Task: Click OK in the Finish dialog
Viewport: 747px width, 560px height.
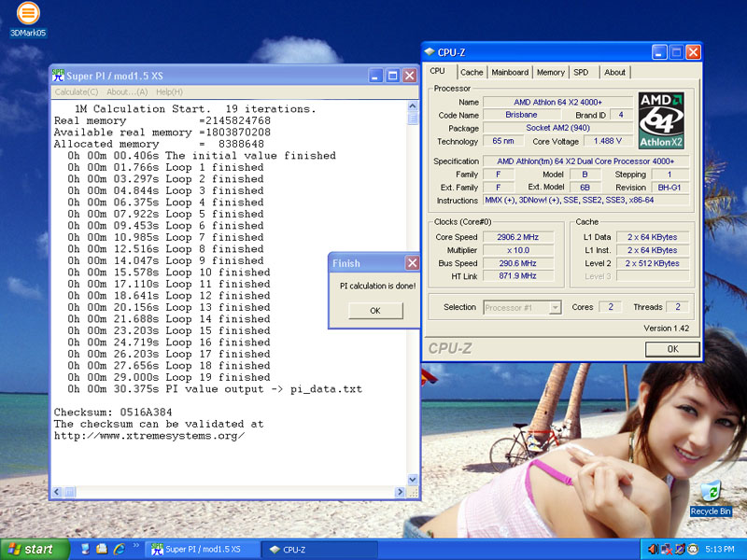Action: coord(375,311)
